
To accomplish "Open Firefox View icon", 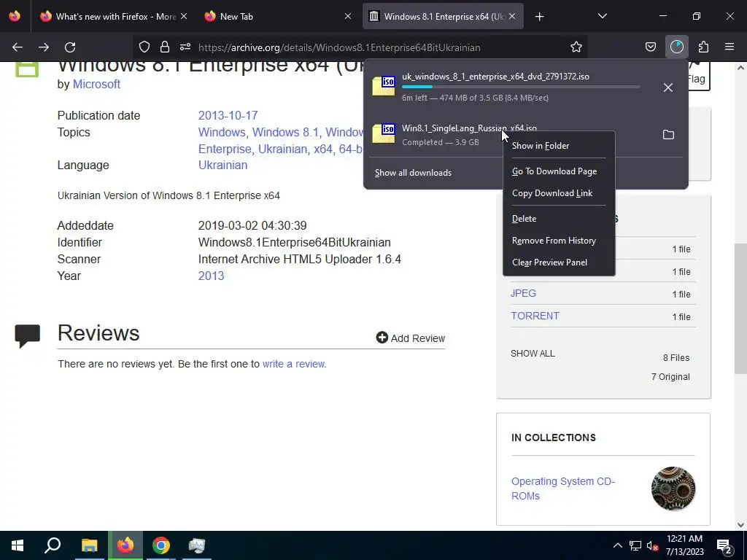I will (15, 16).
